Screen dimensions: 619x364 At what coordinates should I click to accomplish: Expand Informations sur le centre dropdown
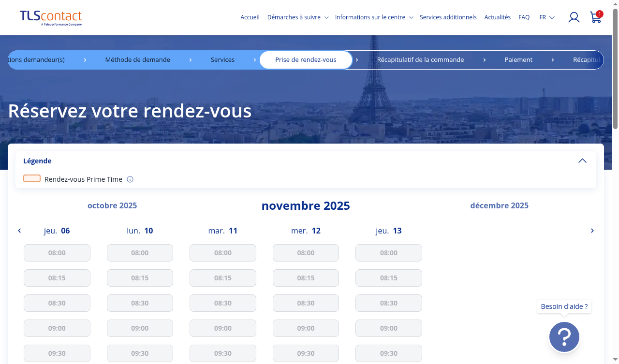click(x=374, y=17)
